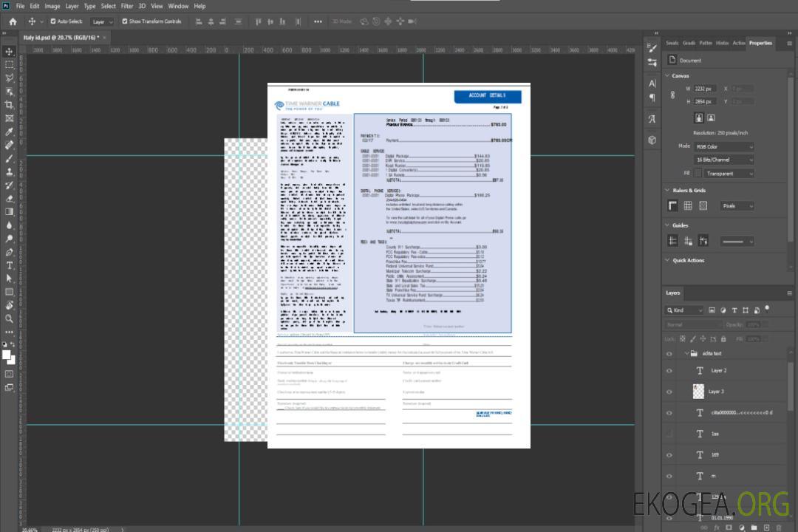Select the Crop tool
The image size is (798, 532).
(9, 105)
